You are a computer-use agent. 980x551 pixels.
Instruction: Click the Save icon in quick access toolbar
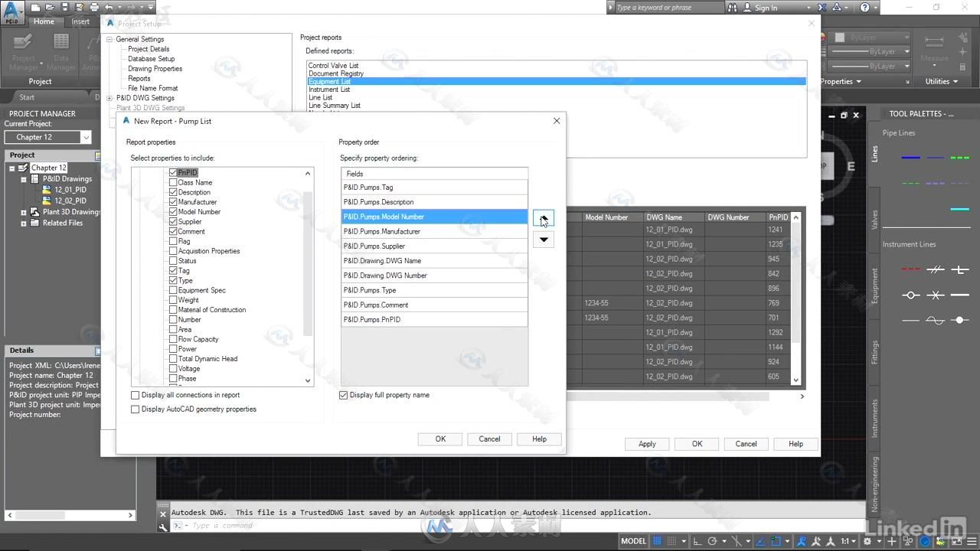click(65, 8)
